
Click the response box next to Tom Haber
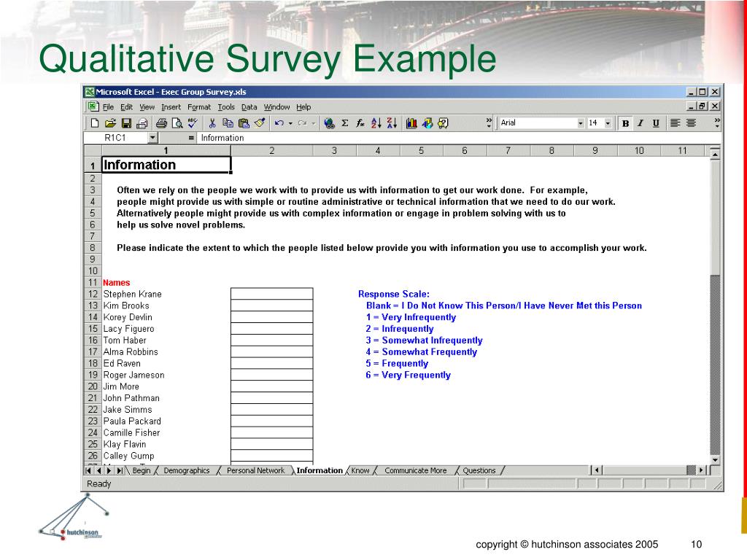pos(271,340)
